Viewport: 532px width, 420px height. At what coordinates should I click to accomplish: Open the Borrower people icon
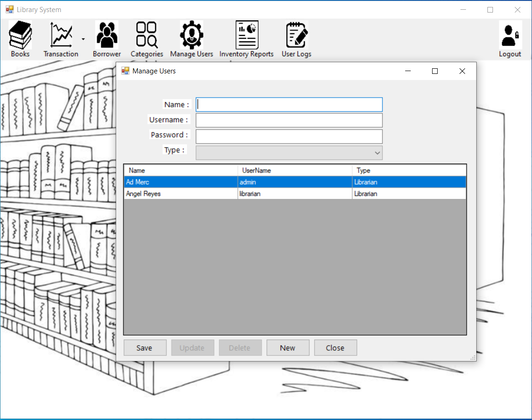[107, 36]
